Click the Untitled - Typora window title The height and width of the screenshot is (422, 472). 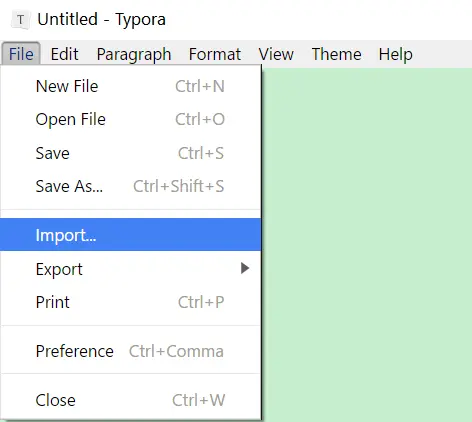pyautogui.click(x=101, y=19)
